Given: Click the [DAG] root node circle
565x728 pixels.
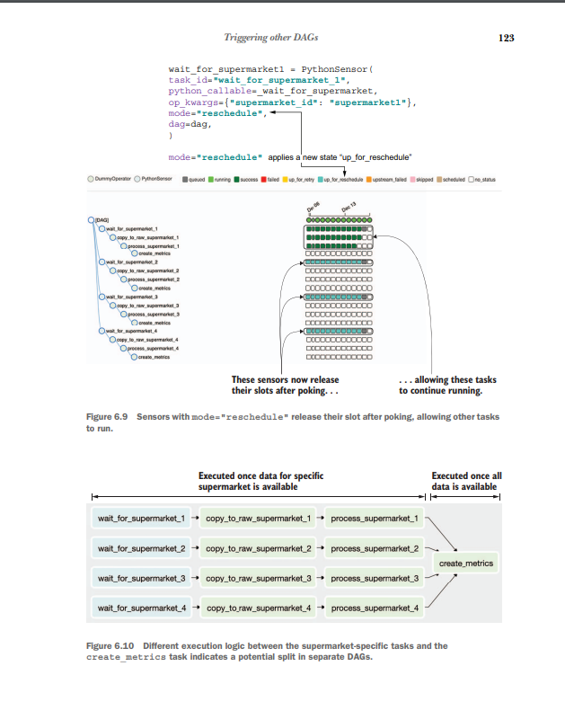Looking at the screenshot, I should pos(91,220).
